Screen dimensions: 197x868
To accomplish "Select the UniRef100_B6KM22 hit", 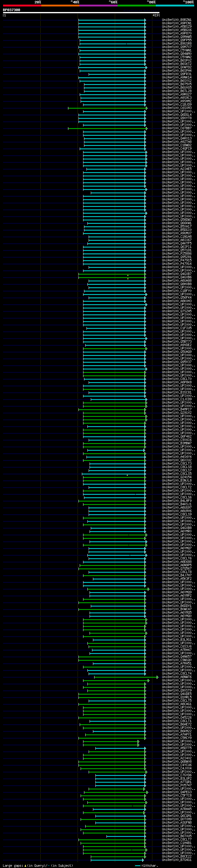I will click(177, 731).
